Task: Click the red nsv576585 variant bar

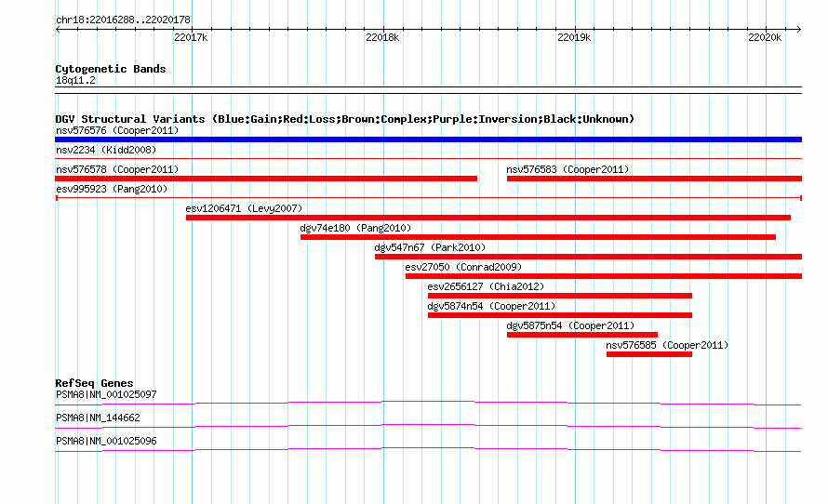Action: pyautogui.click(x=649, y=354)
